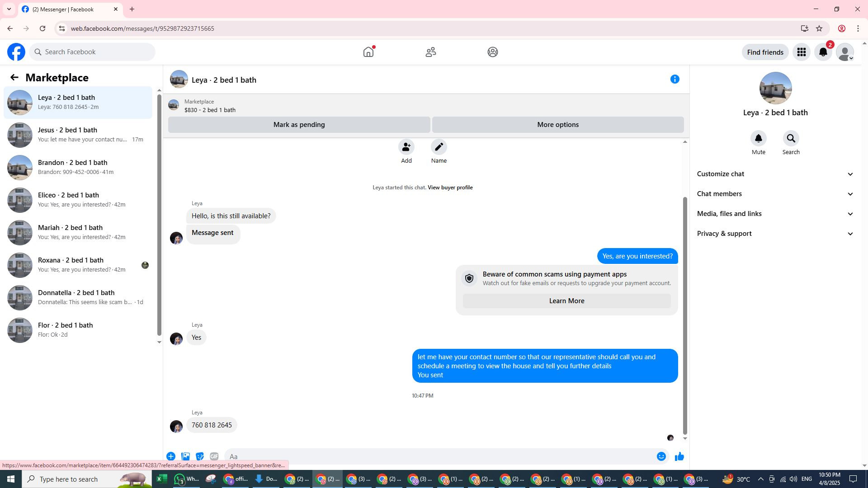This screenshot has width=868, height=488.
Task: Expand Privacy & support section
Action: pyautogui.click(x=775, y=234)
